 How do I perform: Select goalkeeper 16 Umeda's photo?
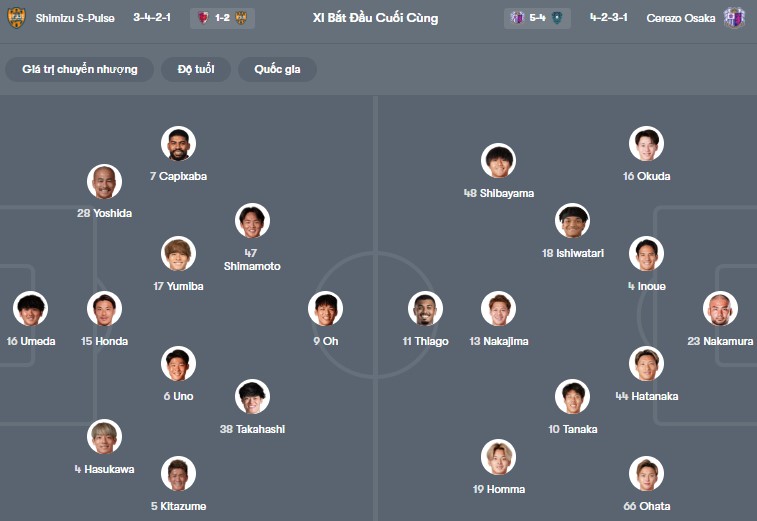coord(30,309)
